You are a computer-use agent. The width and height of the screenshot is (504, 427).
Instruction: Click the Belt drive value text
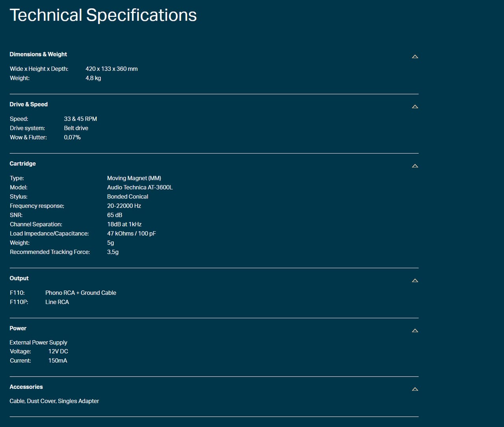coord(76,128)
